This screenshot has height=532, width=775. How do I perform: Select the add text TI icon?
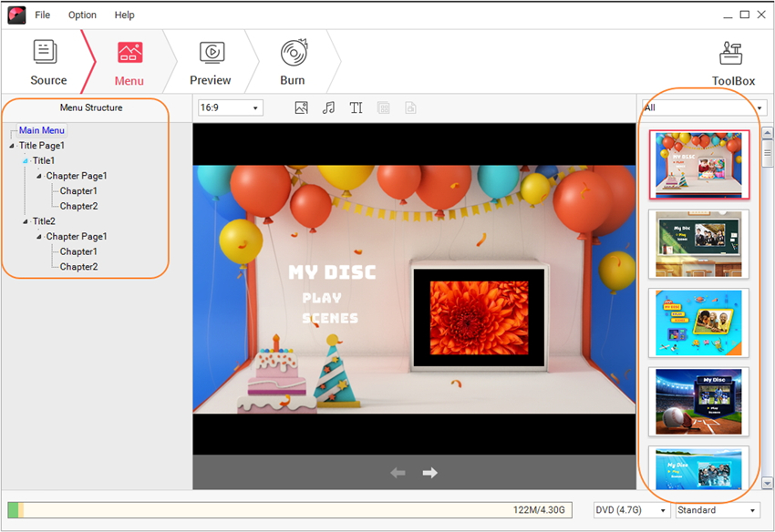(356, 107)
